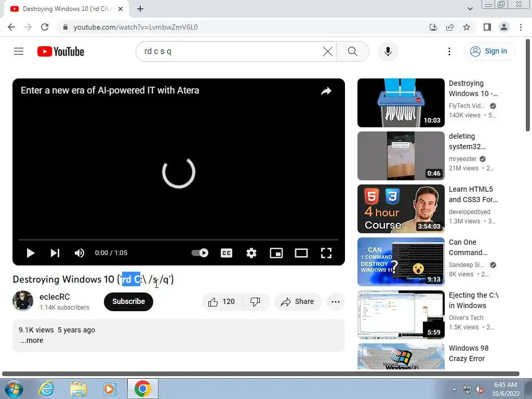Mute the video using speaker icon
The height and width of the screenshot is (399, 532).
pyautogui.click(x=79, y=253)
